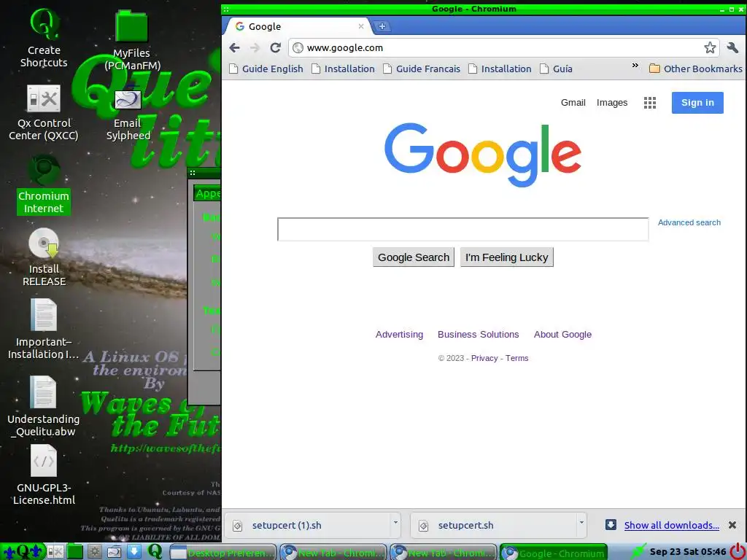
Task: Open the About Google link
Action: point(562,334)
